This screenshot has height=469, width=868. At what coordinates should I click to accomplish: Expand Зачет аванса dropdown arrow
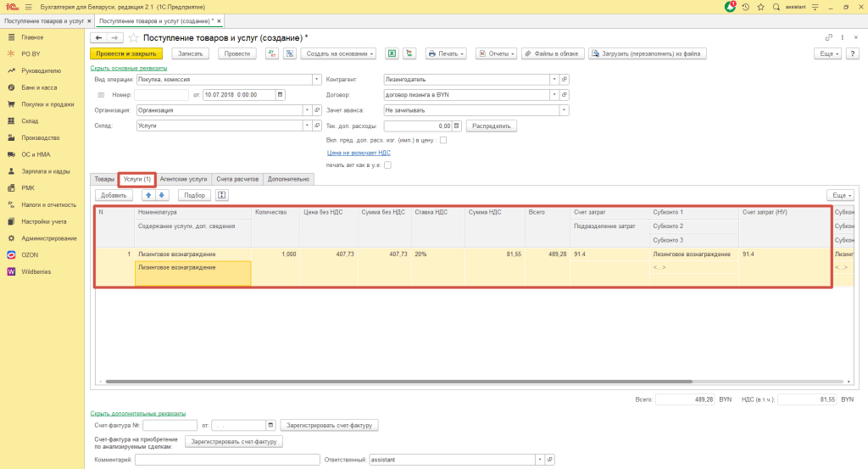click(x=564, y=110)
